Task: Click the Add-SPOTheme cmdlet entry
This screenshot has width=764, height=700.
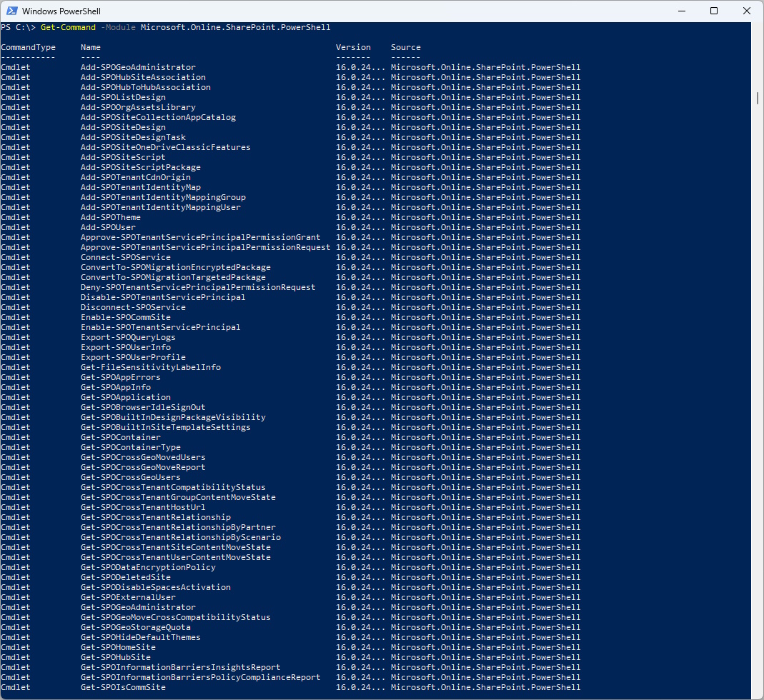Action: pyautogui.click(x=110, y=217)
